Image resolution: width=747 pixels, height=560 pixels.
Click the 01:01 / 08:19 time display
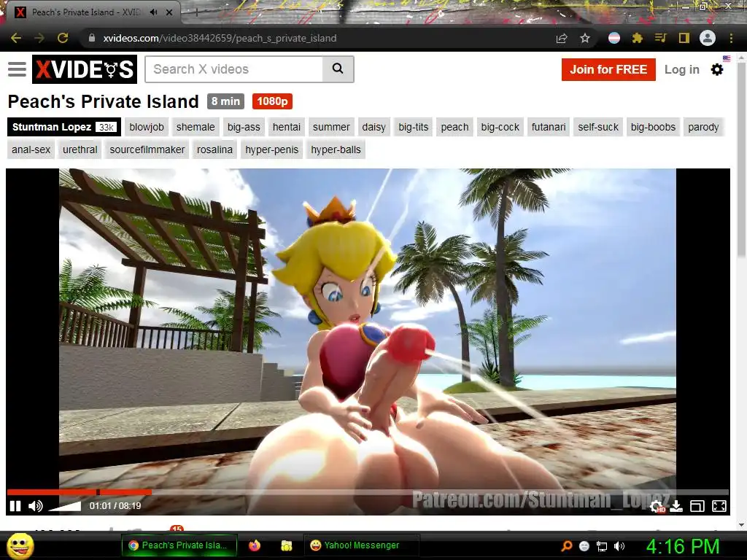point(115,506)
